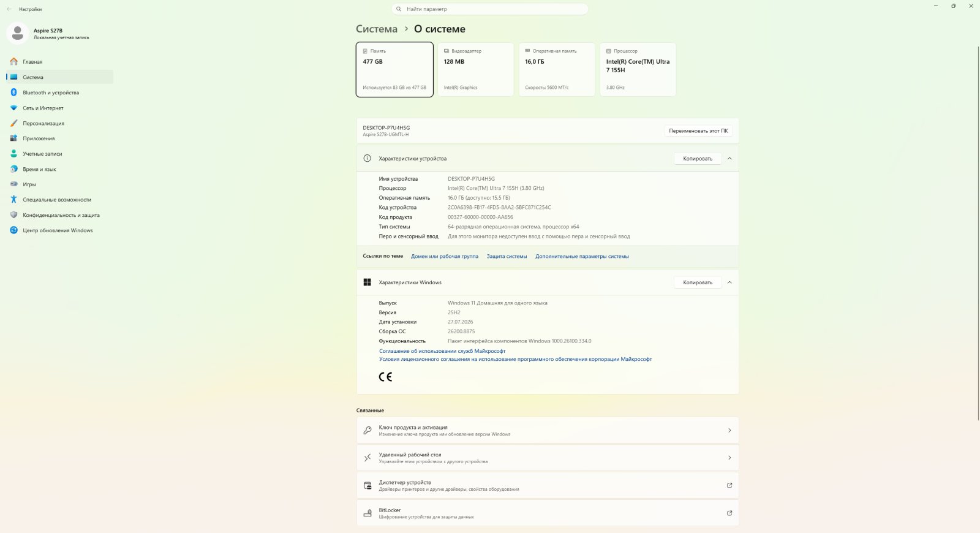This screenshot has height=533, width=980.
Task: Open Microsoft software license terms link
Action: pos(516,360)
